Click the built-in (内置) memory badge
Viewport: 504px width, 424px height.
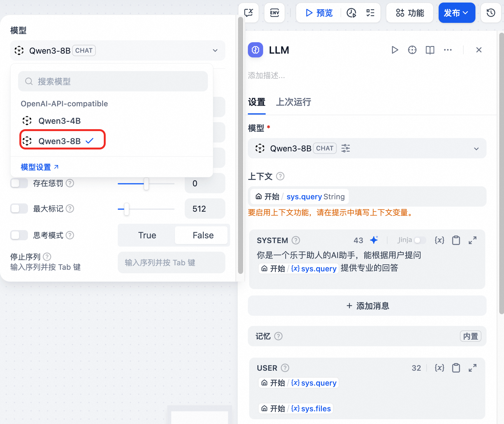(x=470, y=336)
